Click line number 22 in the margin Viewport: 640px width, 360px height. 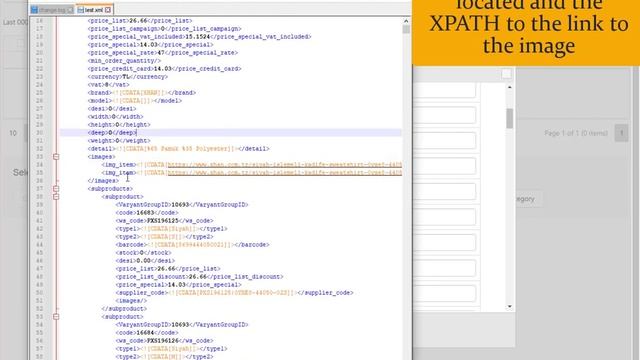(x=39, y=69)
